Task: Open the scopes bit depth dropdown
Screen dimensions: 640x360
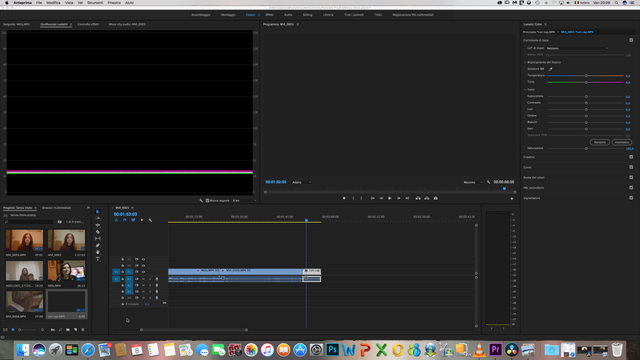Action: point(244,200)
